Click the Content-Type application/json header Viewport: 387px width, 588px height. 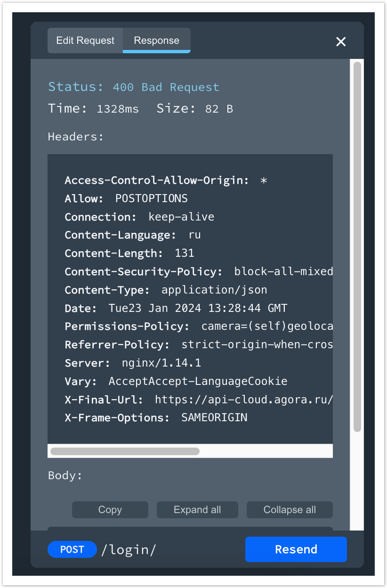(x=166, y=290)
